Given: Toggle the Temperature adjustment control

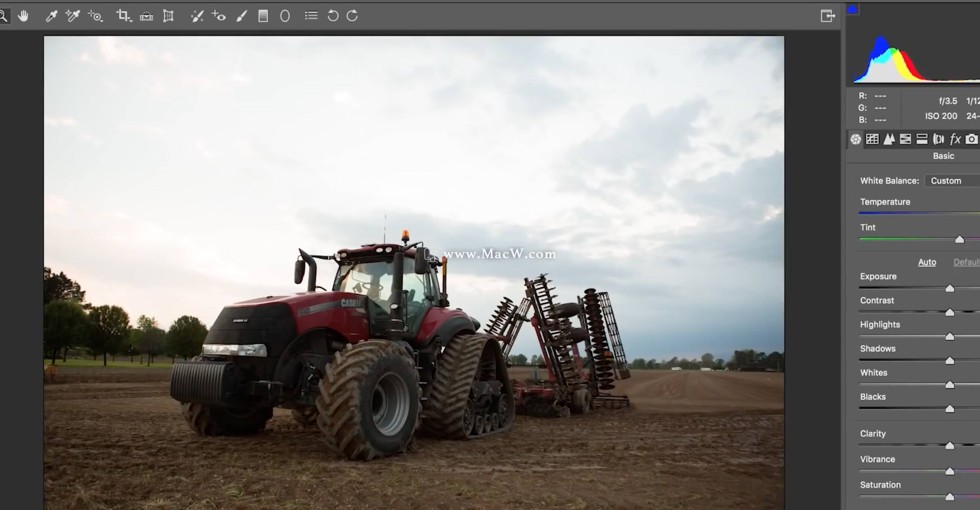Looking at the screenshot, I should (885, 201).
